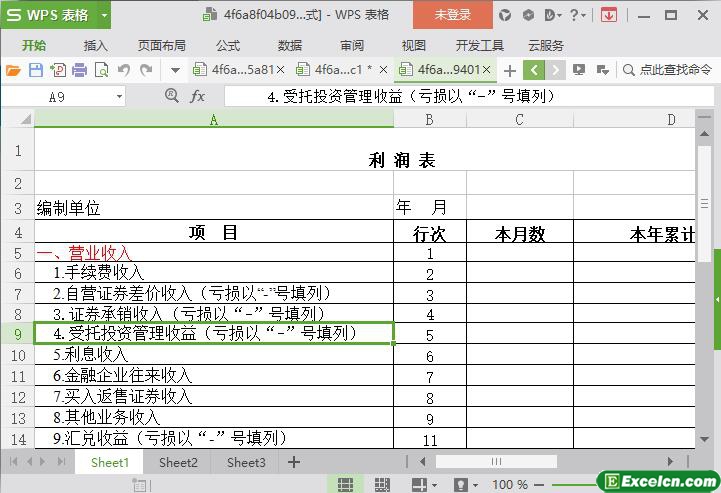The height and width of the screenshot is (493, 721).
Task: Go to first sheet navigation arrow
Action: (13, 461)
